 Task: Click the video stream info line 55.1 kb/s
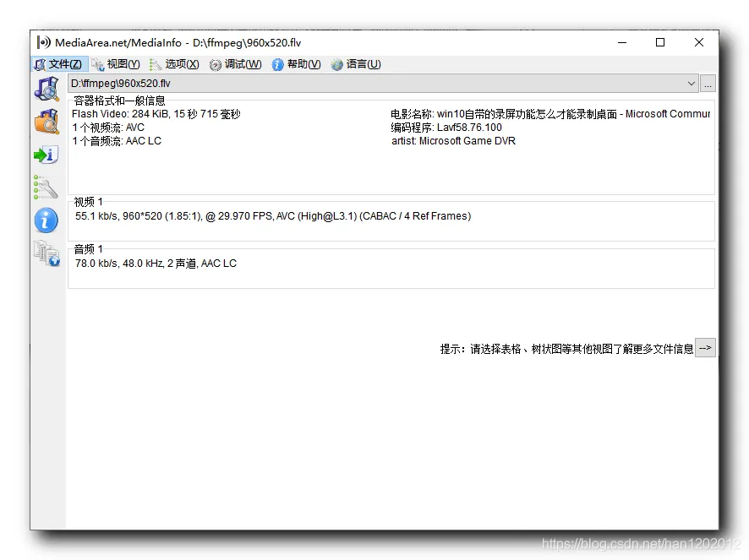click(x=273, y=215)
